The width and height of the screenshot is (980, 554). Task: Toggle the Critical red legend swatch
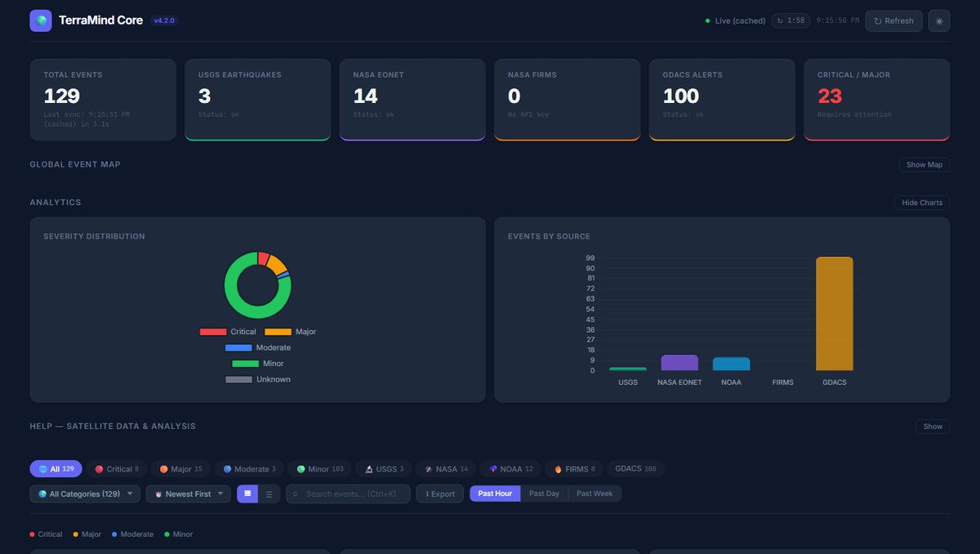pyautogui.click(x=213, y=332)
